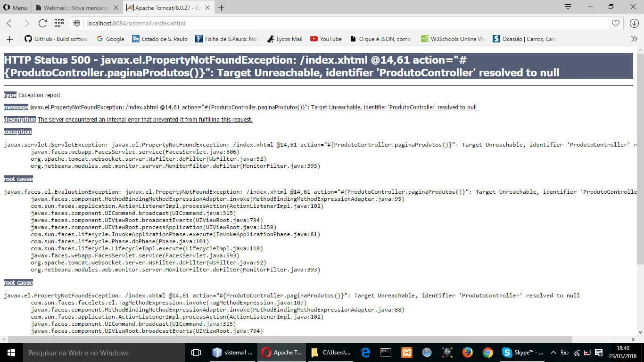Viewport: 644px width, 362px height.
Task: Click the 'Exception report' type text
Action: pos(40,95)
